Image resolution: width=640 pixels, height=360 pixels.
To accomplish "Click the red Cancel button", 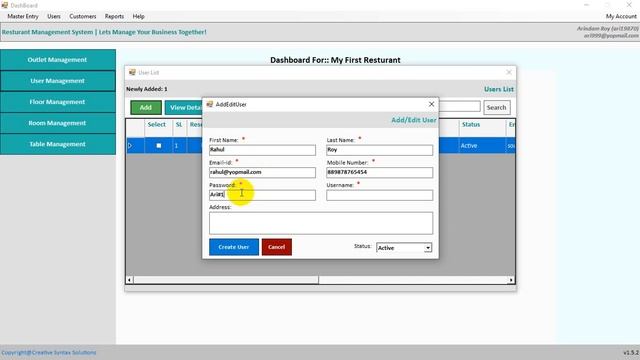I will point(277,247).
